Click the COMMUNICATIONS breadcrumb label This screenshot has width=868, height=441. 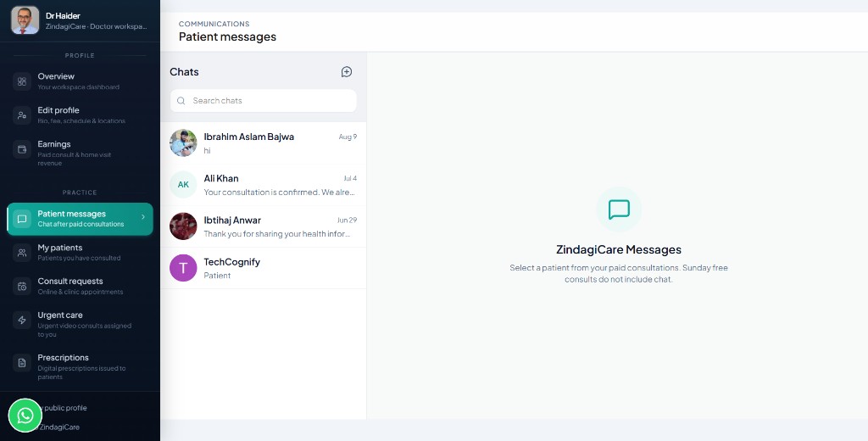(x=214, y=24)
